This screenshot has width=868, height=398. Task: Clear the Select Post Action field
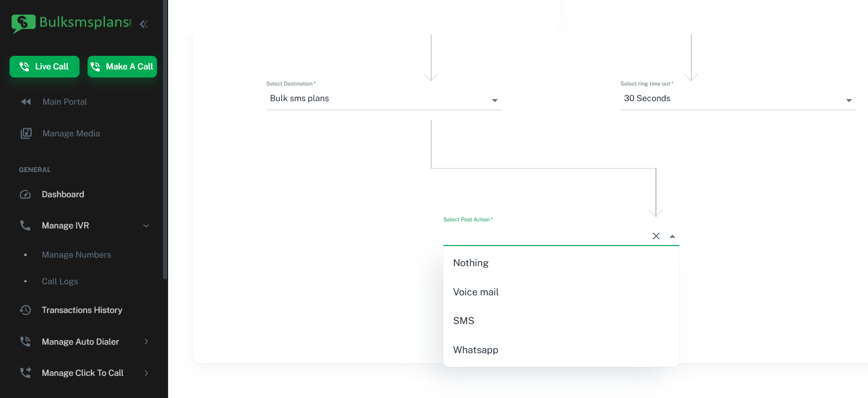(x=656, y=236)
